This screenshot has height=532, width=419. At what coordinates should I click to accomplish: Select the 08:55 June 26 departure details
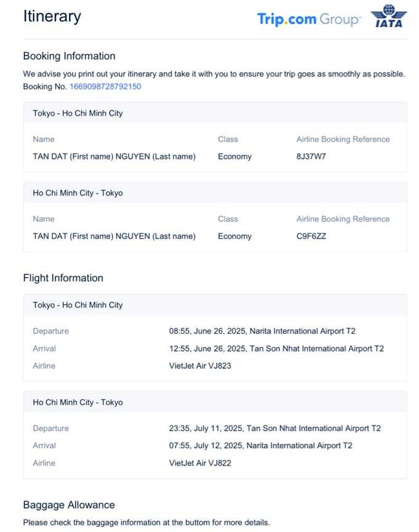(262, 331)
